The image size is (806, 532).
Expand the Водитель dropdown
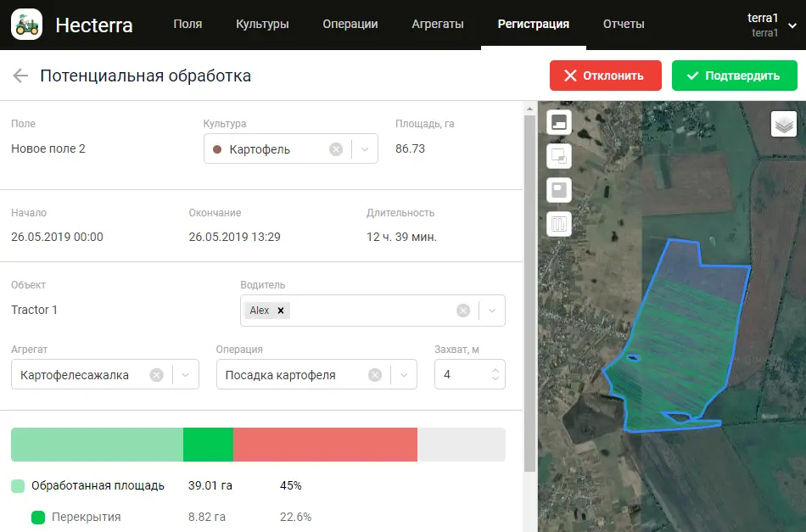[492, 311]
